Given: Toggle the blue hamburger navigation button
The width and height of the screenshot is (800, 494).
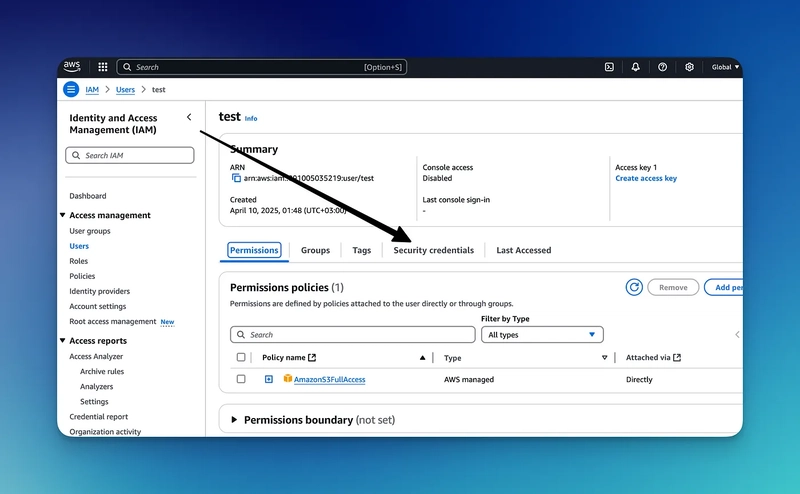Looking at the screenshot, I should (71, 89).
